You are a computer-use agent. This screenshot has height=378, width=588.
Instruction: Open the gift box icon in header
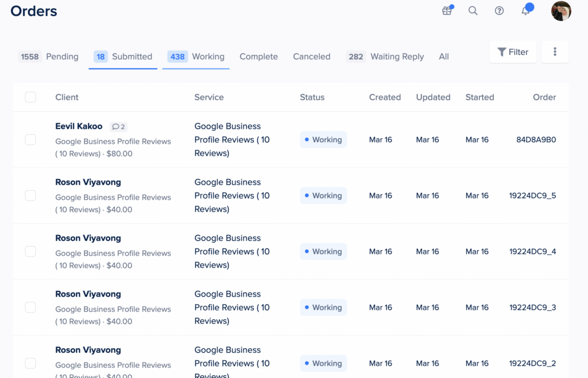point(447,11)
